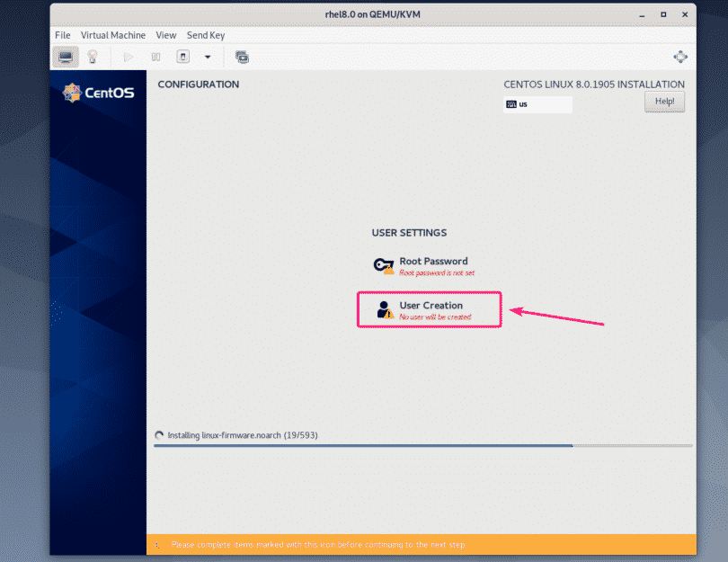Open the Send Key menu

(x=206, y=35)
